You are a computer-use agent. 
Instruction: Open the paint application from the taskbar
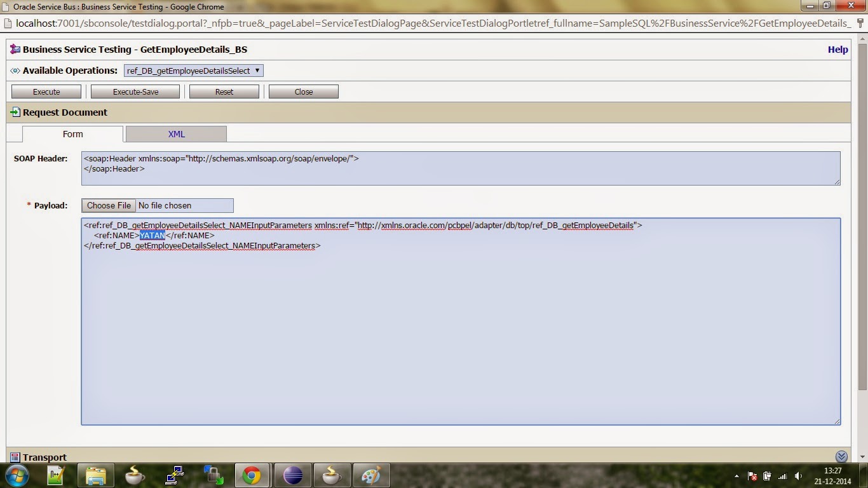click(370, 475)
